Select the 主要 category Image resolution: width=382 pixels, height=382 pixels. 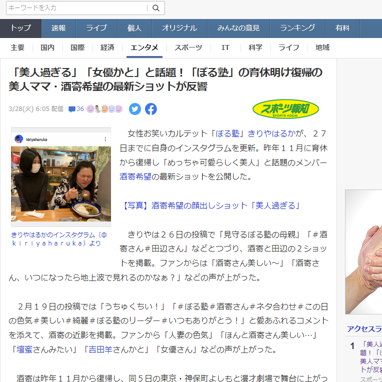(17, 48)
